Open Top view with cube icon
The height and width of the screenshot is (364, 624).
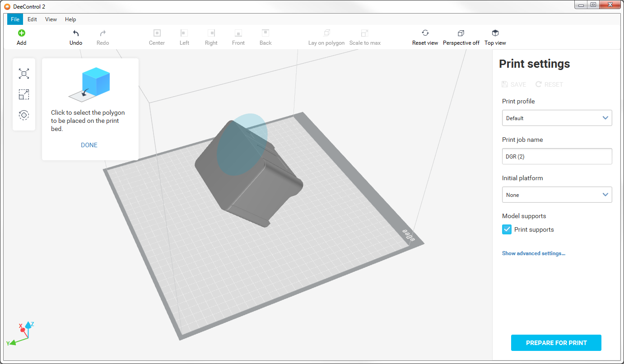(495, 33)
